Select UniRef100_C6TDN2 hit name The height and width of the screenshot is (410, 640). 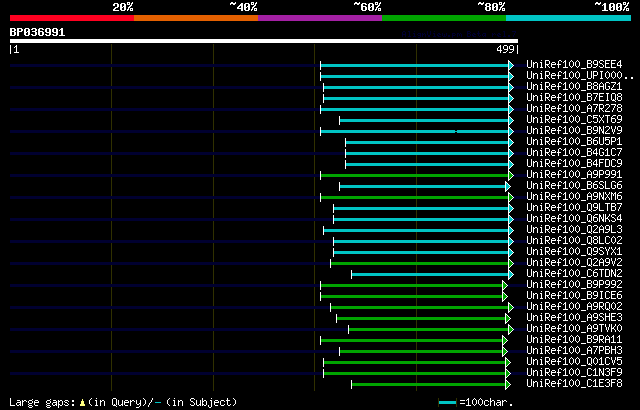click(574, 274)
